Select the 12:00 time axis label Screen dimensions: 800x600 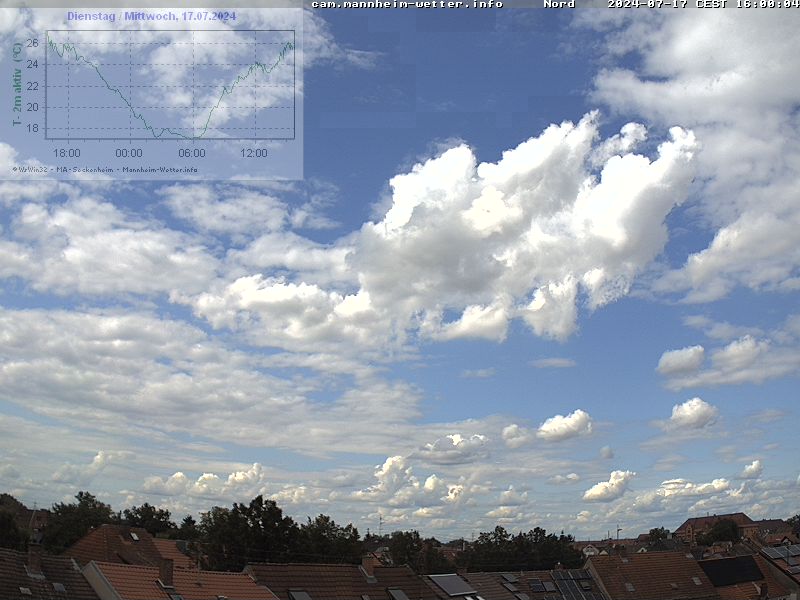254,153
